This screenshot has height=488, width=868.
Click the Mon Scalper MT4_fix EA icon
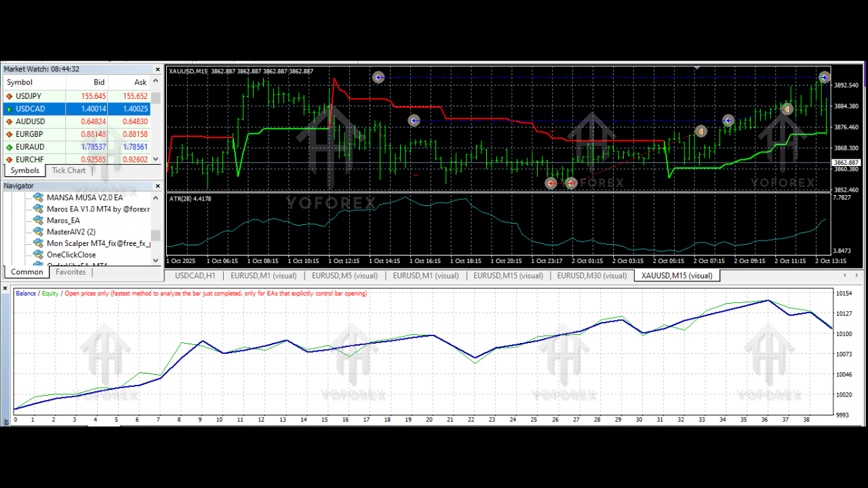(39, 243)
